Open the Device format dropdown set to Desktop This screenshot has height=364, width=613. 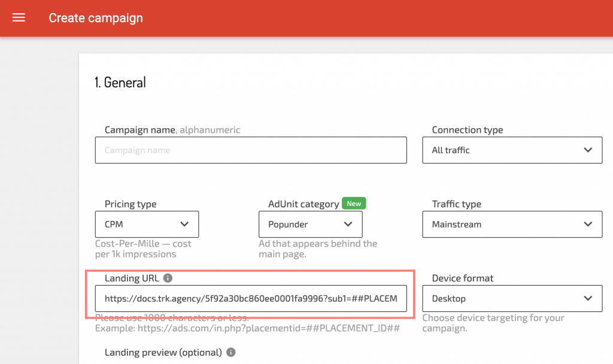(x=512, y=298)
